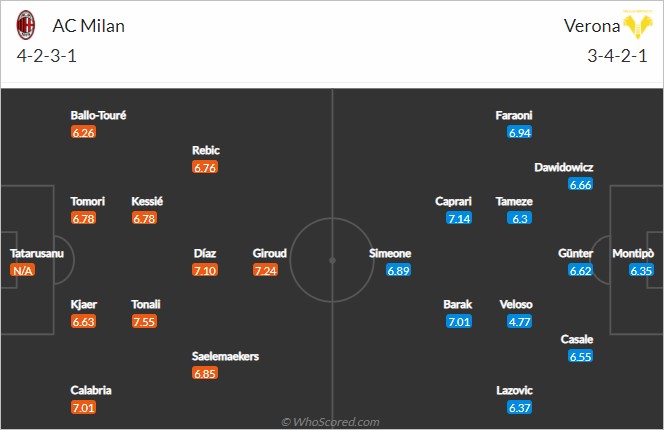Click the AC Milan club crest
Screen dimensions: 664x430
[25, 25]
